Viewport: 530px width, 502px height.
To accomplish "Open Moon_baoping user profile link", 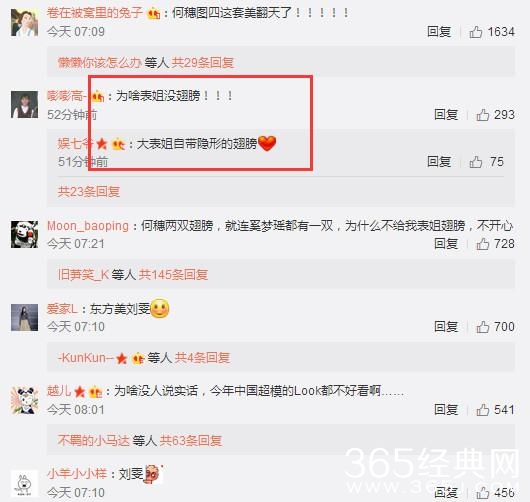I will click(x=88, y=226).
